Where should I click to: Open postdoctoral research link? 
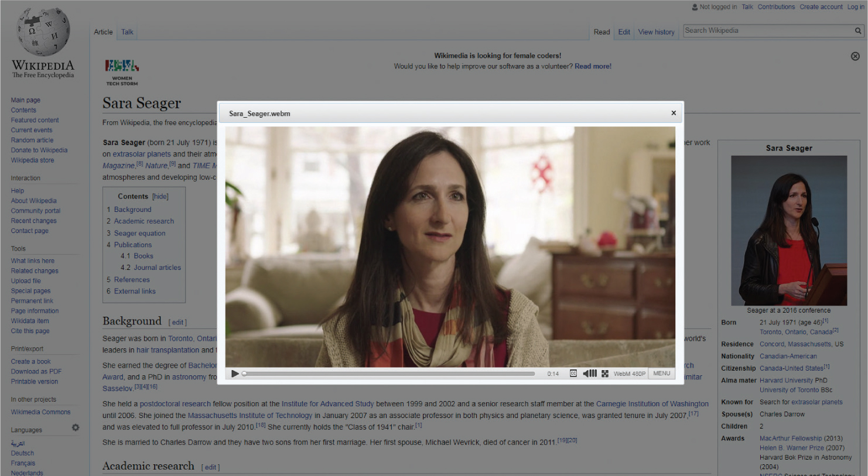tap(175, 403)
